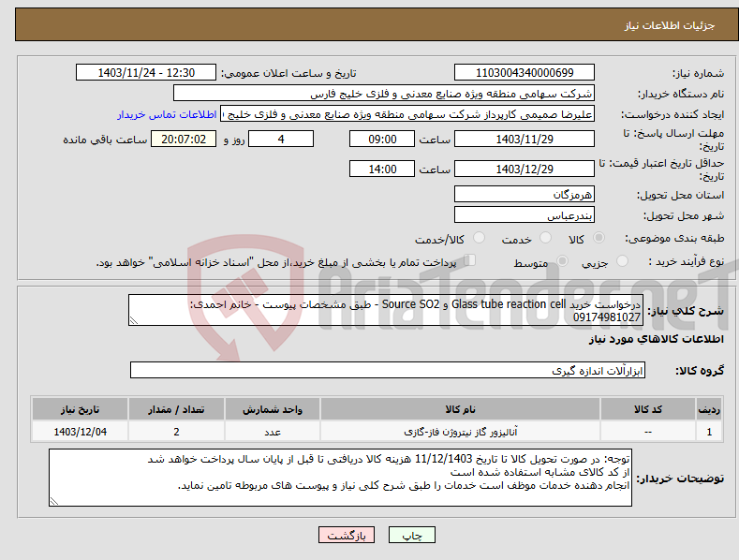
Task: Click the نام کالا column header
Action: click(460, 409)
